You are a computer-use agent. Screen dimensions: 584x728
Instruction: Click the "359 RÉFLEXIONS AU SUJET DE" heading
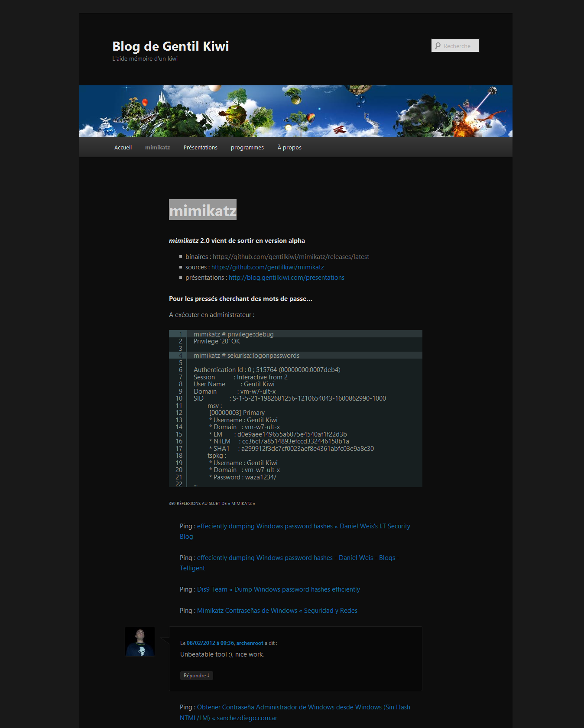pos(212,504)
